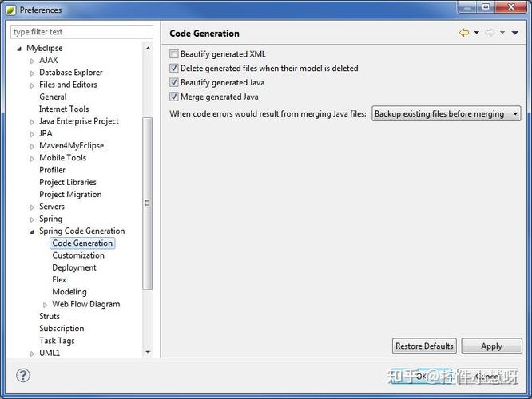The height and width of the screenshot is (399, 532).
Task: Expand the Web Flow Diagram tree node
Action: (x=46, y=305)
